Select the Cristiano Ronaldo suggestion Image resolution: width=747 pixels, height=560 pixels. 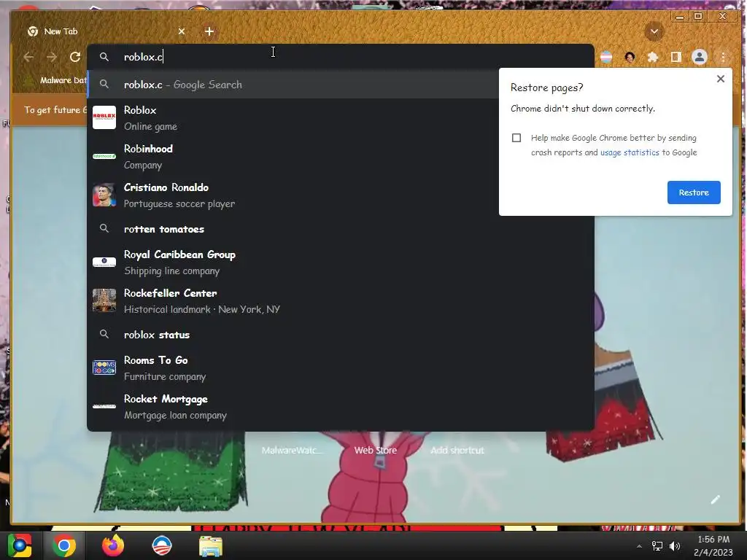coord(293,195)
